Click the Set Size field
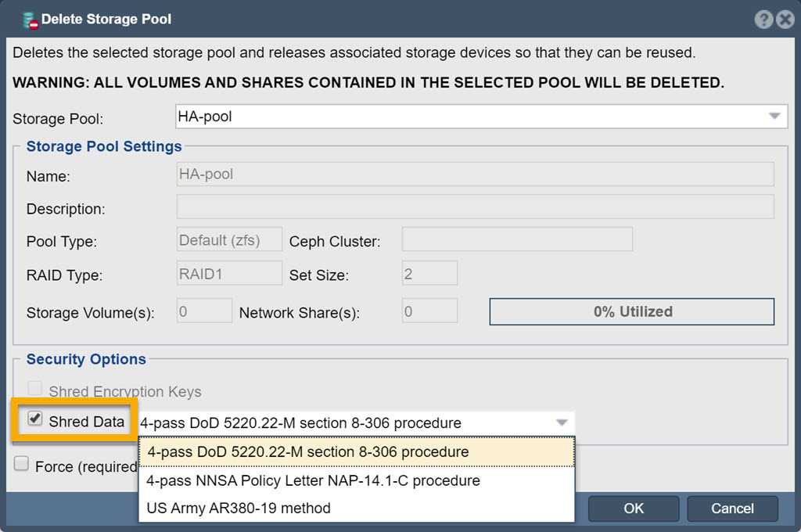This screenshot has height=532, width=801. click(x=429, y=273)
